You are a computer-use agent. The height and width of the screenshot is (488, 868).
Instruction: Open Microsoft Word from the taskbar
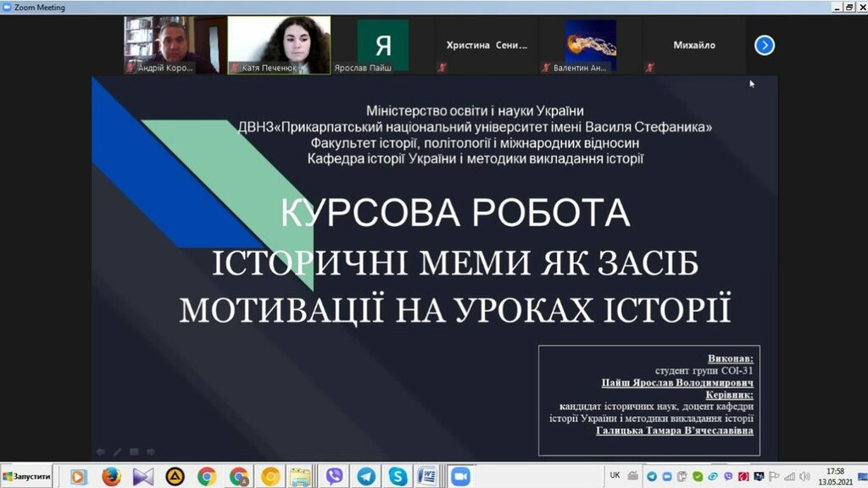[428, 474]
